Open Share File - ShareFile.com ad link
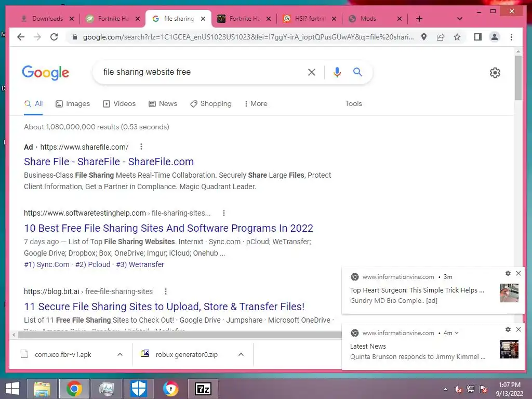Viewport: 532px width, 399px height. click(x=109, y=162)
